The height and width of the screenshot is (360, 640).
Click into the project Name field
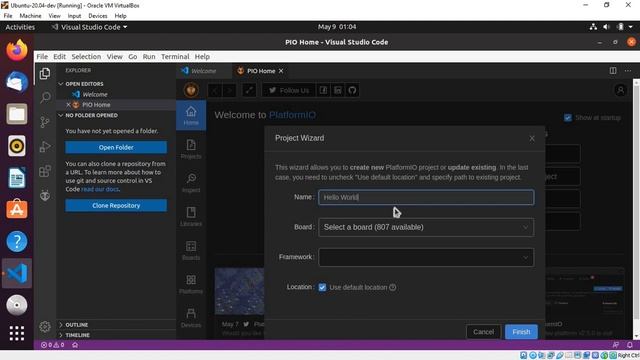[x=426, y=198]
